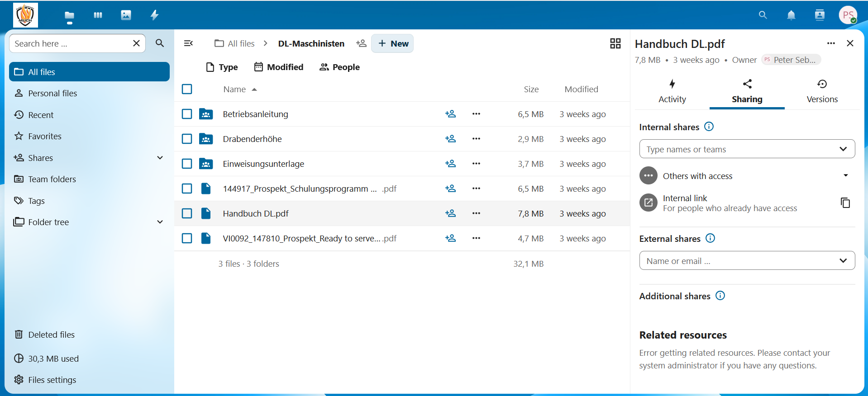Expand the Shares section in sidebar
Screen dimensions: 868x396
pos(160,158)
